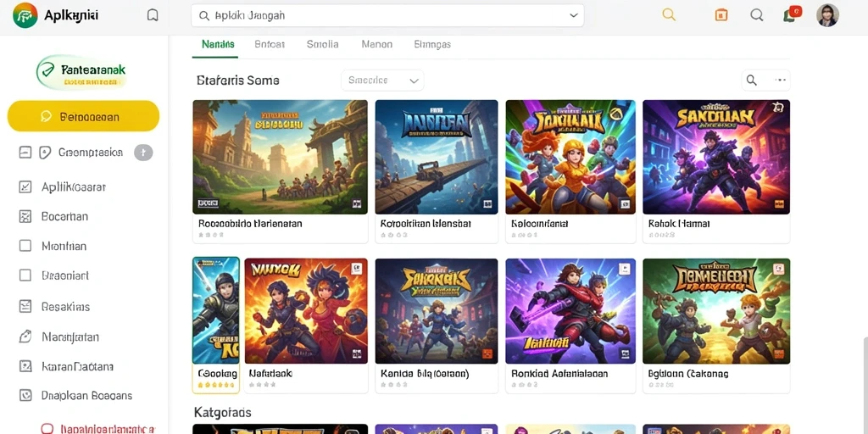
Task: Toggle the Monhian checkbox
Action: coord(25,246)
